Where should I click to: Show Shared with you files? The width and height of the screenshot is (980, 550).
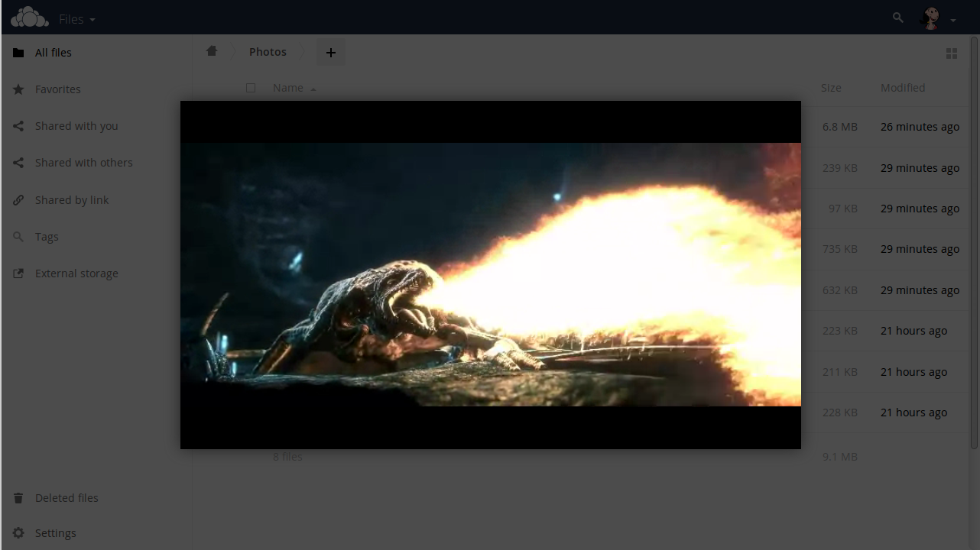point(76,126)
